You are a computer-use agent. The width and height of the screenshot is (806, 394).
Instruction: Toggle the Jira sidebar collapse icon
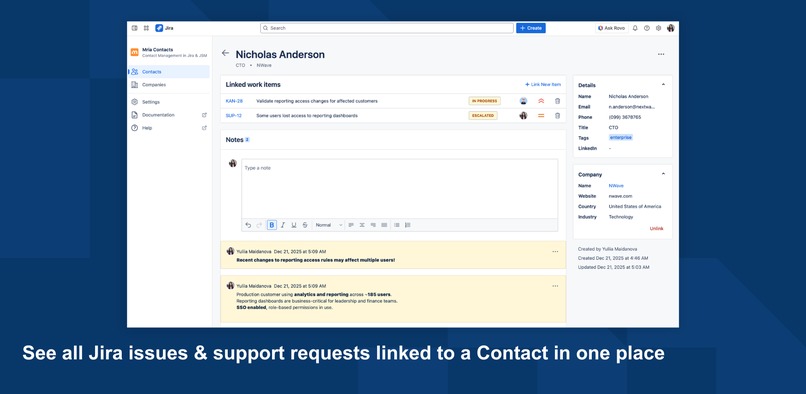click(x=135, y=28)
